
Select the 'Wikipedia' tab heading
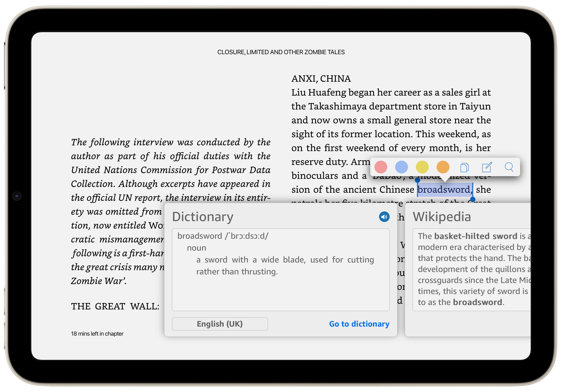442,217
